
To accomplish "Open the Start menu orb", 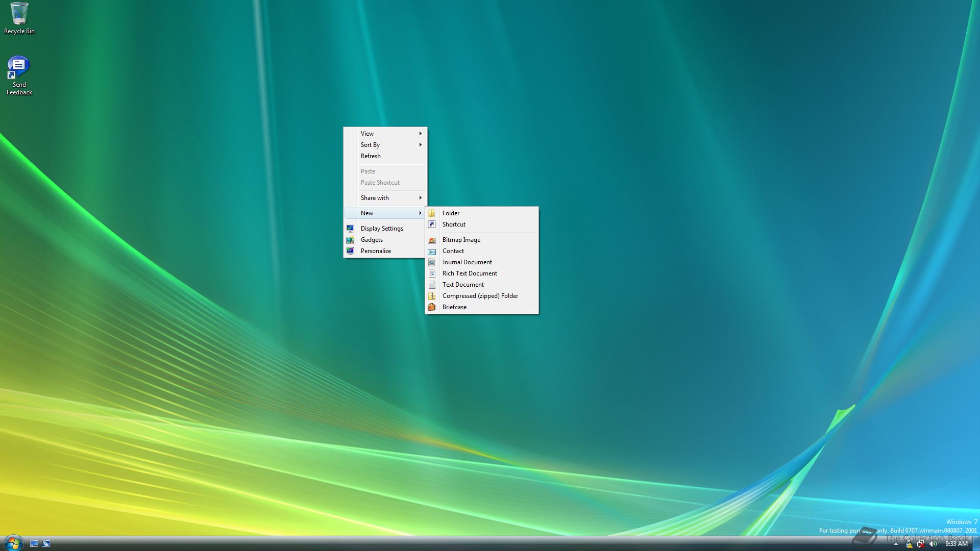I will 13,543.
